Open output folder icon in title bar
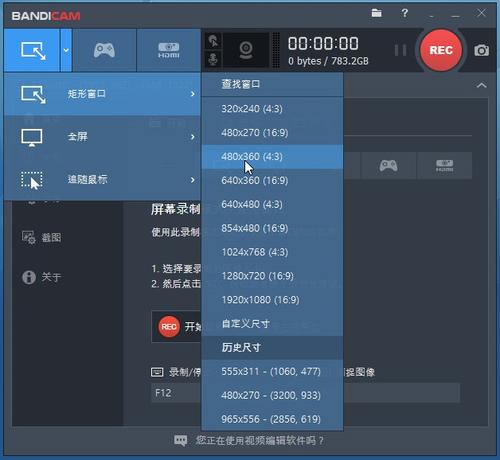This screenshot has width=500, height=460. click(x=377, y=13)
